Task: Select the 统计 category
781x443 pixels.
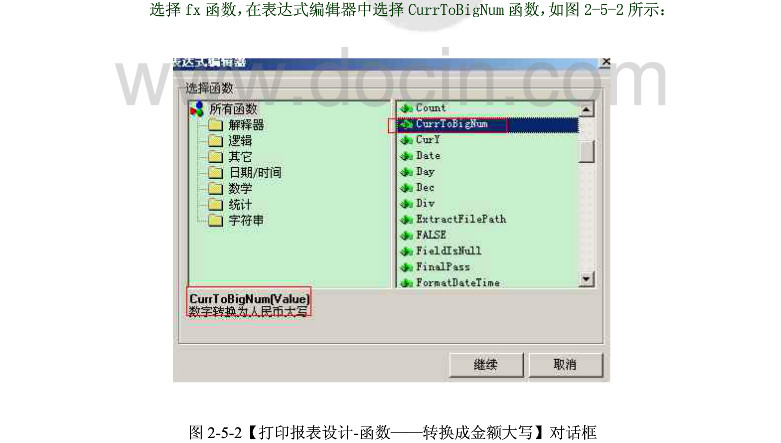Action: coord(240,204)
